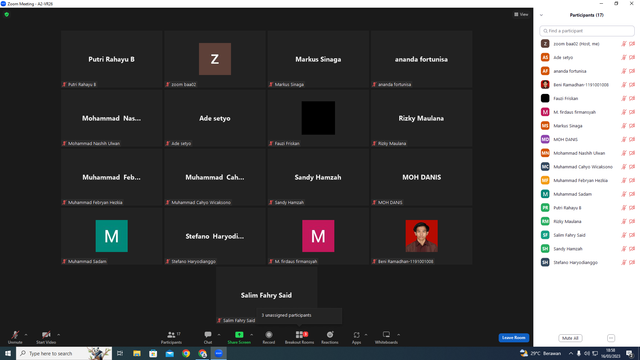The image size is (640, 360).
Task: Collapse the Participants panel chevron
Action: [541, 15]
